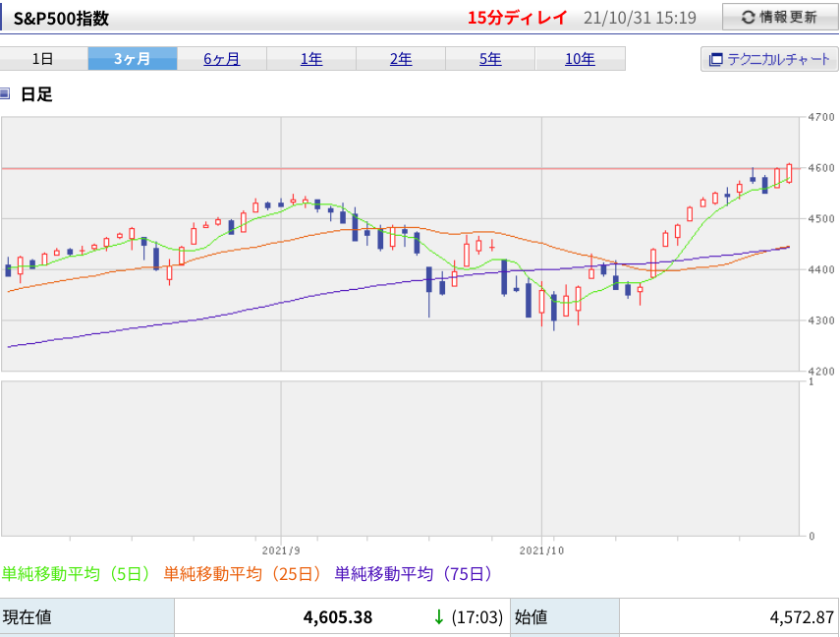Click the S&P500指数 heading
The image size is (840, 637).
pyautogui.click(x=61, y=19)
